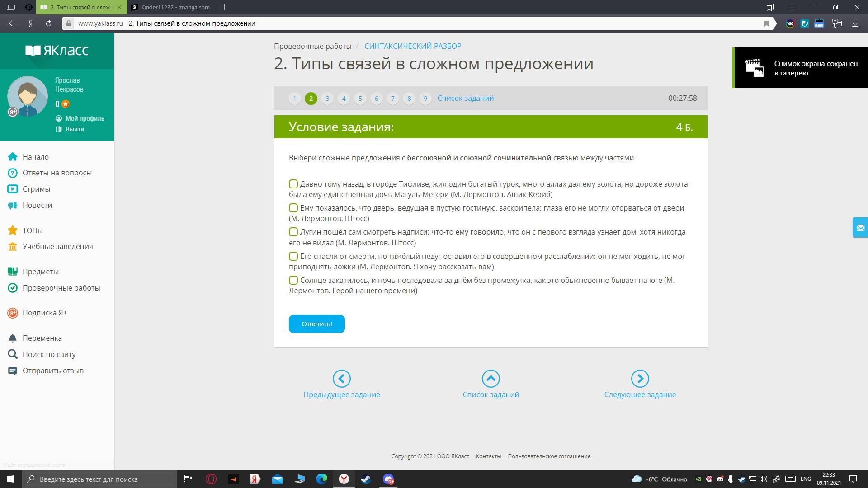Click the browser address bar
The height and width of the screenshot is (488, 868).
[x=407, y=23]
